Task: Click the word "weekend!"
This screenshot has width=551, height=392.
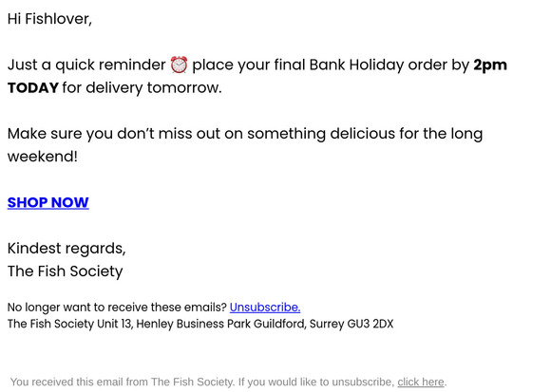Action: [43, 157]
